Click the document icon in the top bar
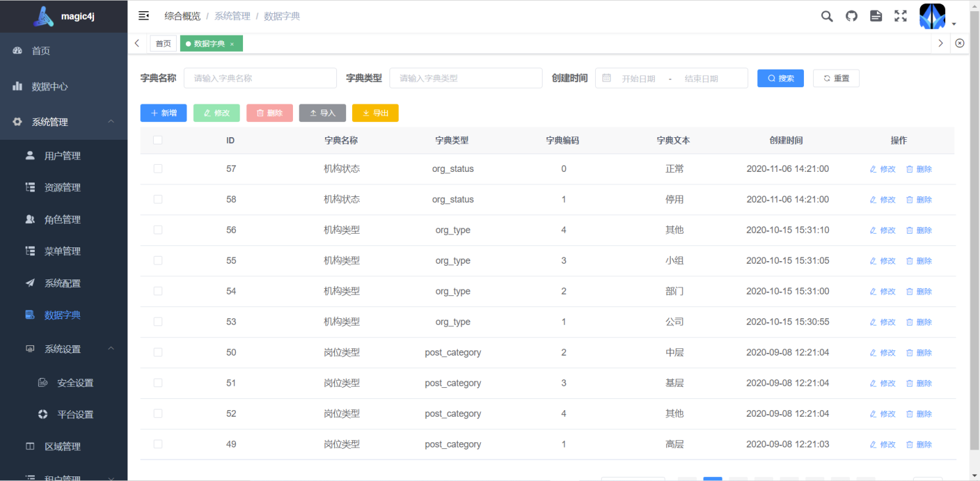Image resolution: width=980 pixels, height=481 pixels. 876,16
